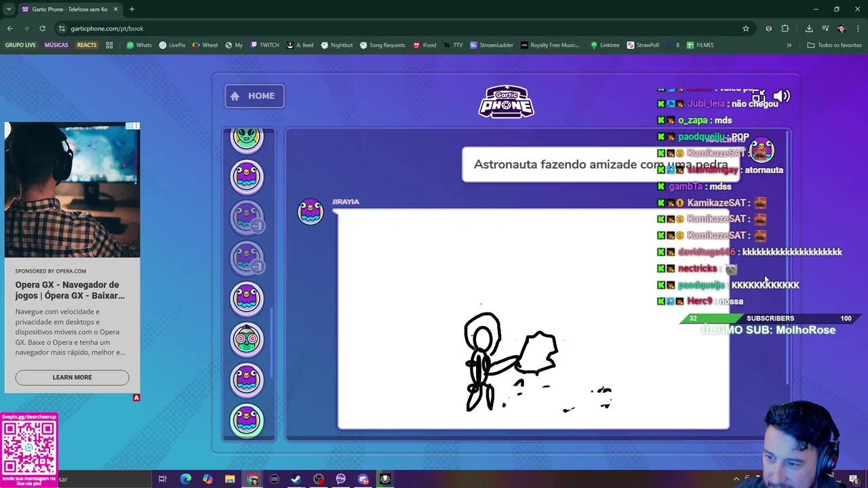
Task: Select the green alien player avatar in sidebar
Action: click(247, 138)
